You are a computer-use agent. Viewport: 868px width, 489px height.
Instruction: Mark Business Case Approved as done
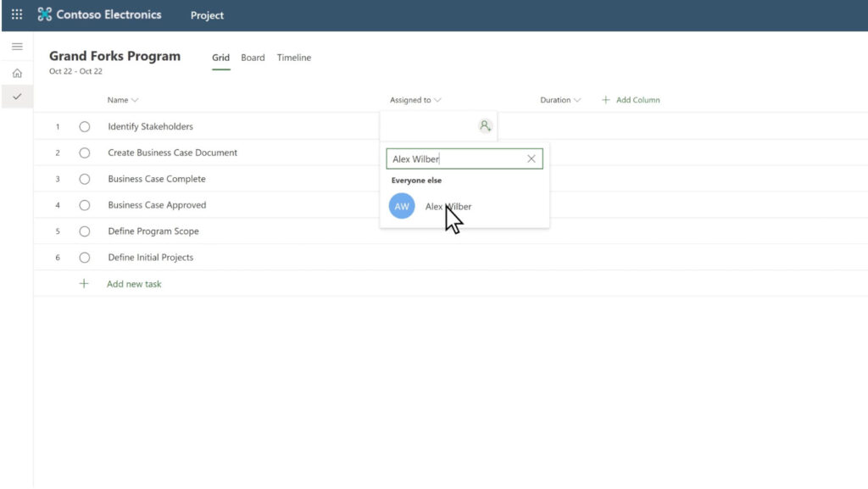pos(84,204)
